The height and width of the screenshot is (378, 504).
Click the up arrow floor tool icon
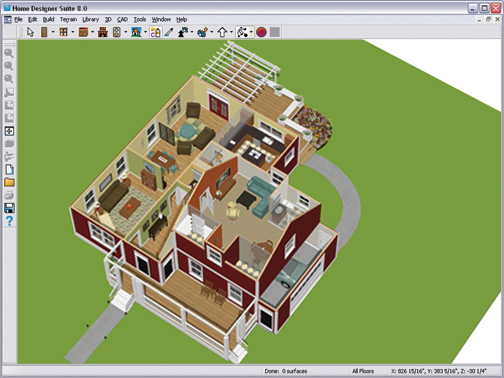(x=222, y=32)
